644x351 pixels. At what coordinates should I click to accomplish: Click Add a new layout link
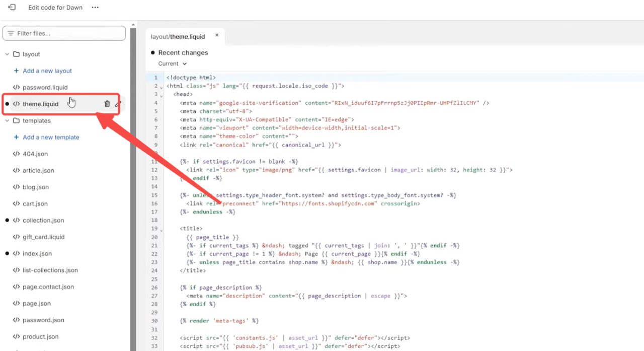(47, 71)
